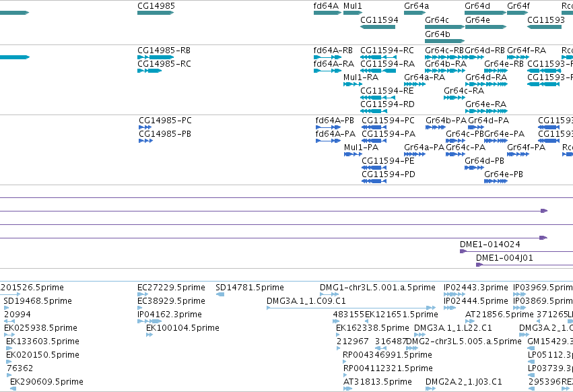The image size is (573, 392).
Task: Select the CG11594 gene
Action: (x=378, y=27)
